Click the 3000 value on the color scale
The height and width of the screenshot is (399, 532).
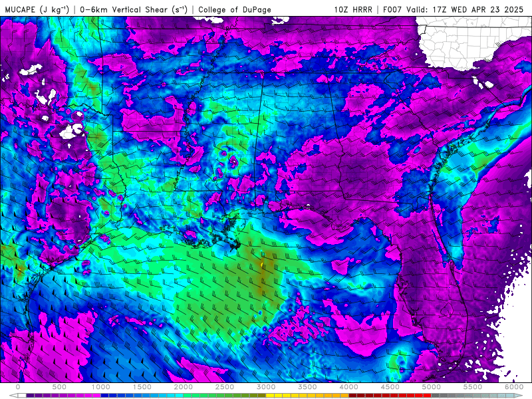click(x=266, y=387)
